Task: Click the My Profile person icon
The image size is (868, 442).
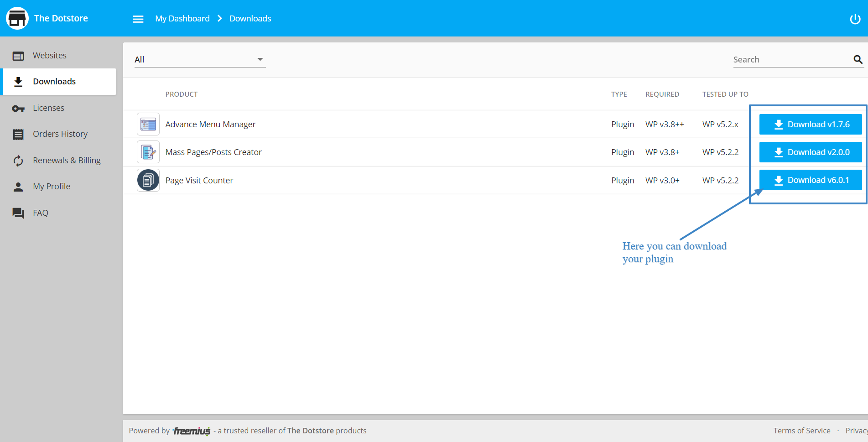Action: click(x=18, y=187)
